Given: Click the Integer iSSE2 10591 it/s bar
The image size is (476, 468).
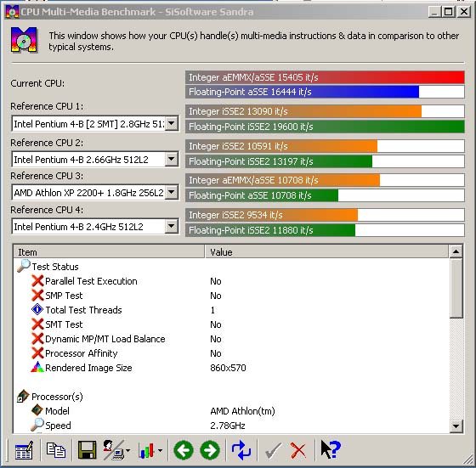Looking at the screenshot, I should [281, 146].
